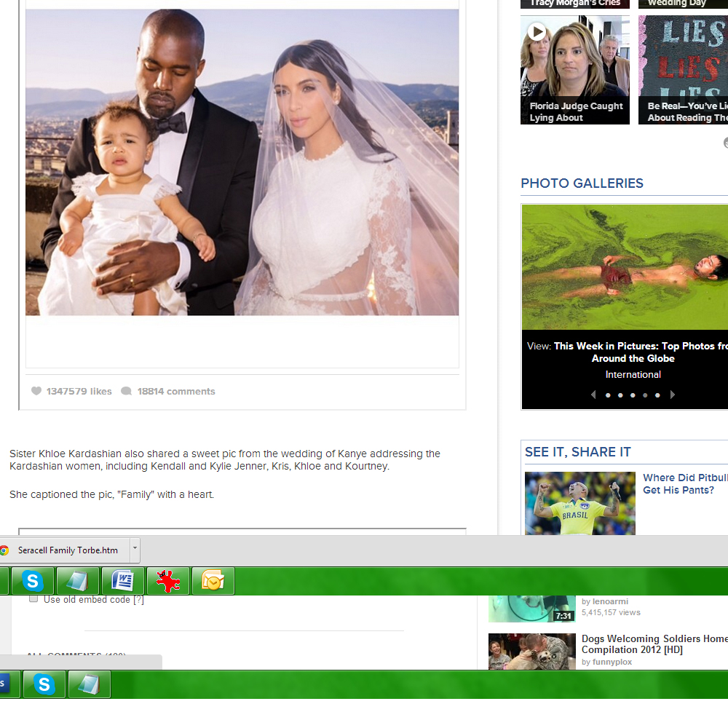Enable the Use old embed code checkbox

(33, 599)
